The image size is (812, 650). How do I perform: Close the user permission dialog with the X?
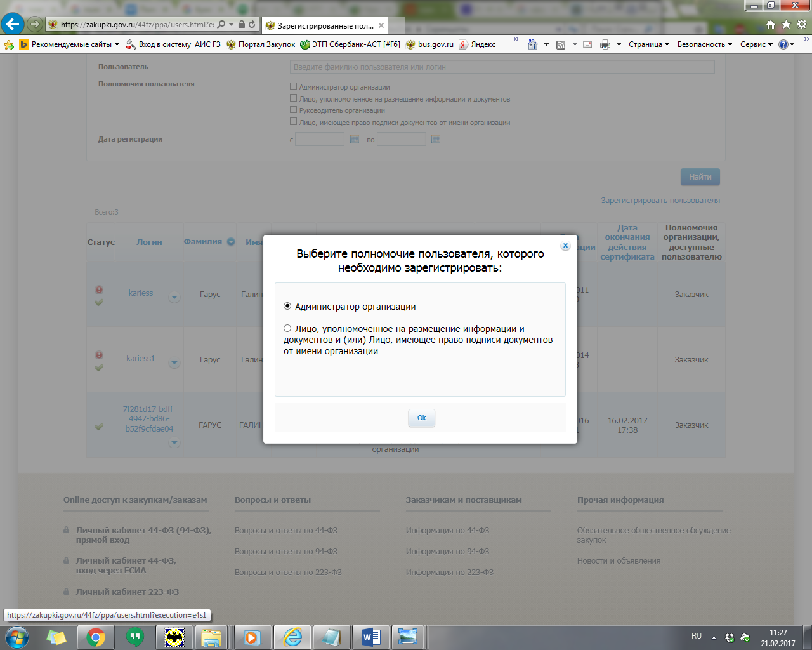[x=565, y=246]
